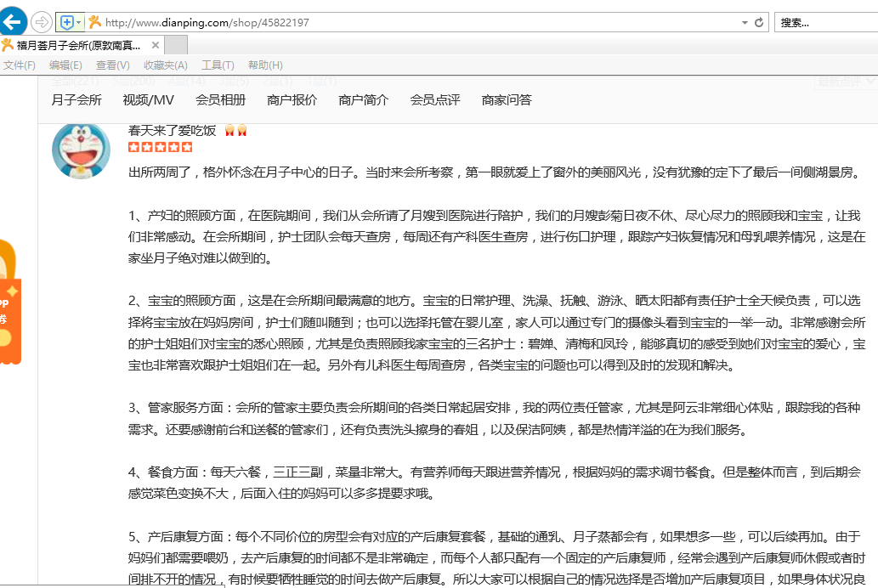
Task: Click the dianping favicon in address bar
Action: pyautogui.click(x=94, y=22)
